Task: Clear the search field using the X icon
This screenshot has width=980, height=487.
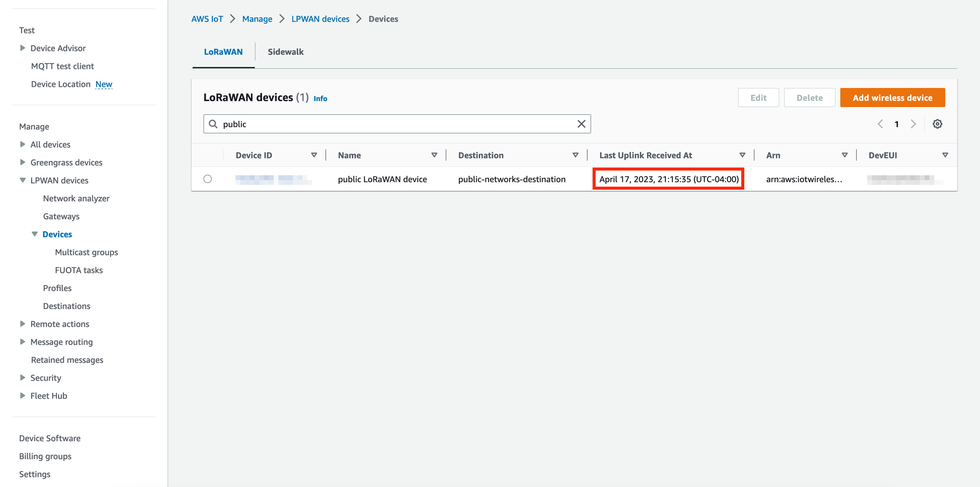Action: point(581,124)
